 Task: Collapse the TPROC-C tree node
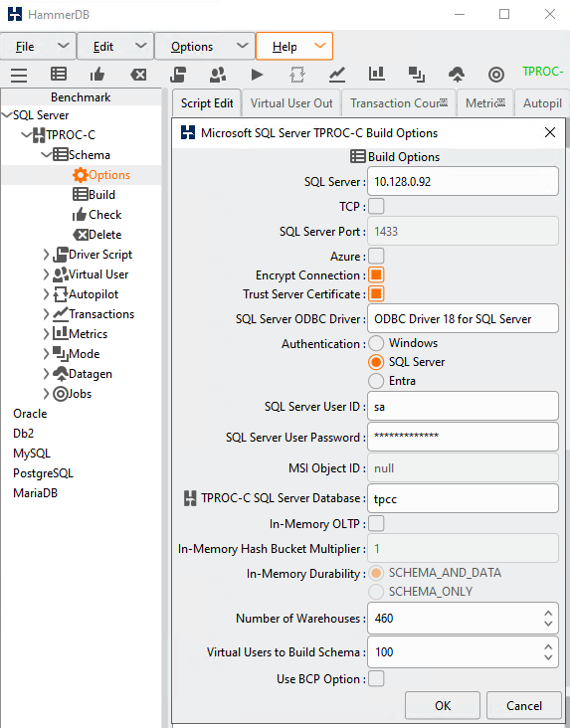point(27,135)
